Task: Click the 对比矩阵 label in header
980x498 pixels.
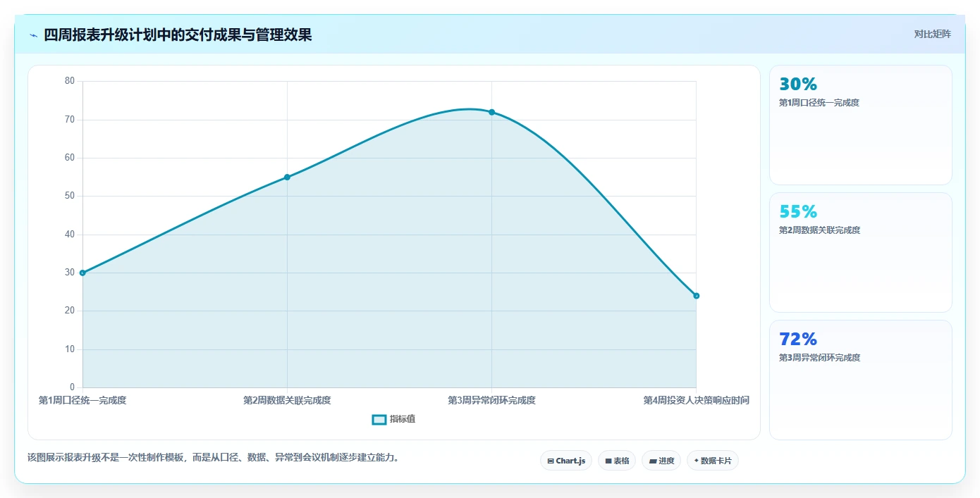Action: coord(932,35)
